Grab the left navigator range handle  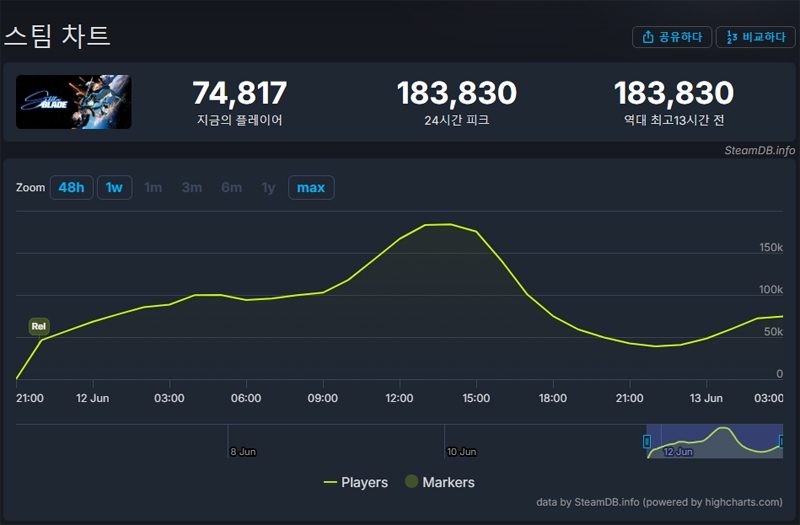[647, 441]
